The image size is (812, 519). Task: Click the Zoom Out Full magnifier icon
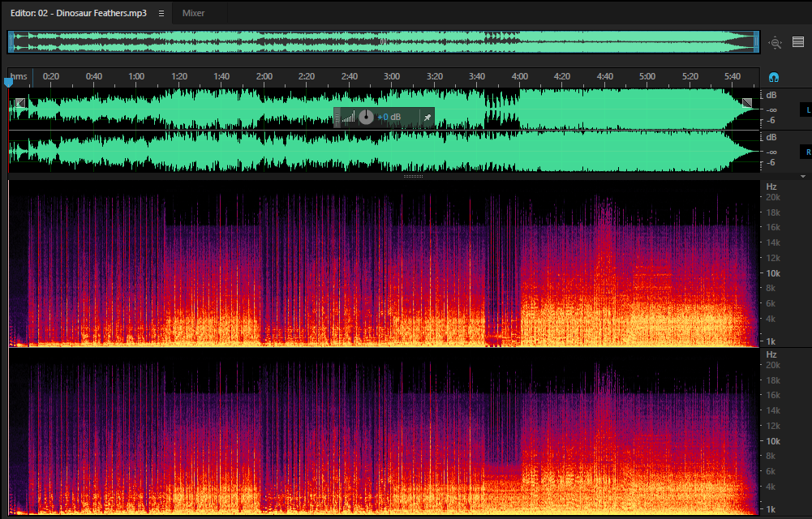[775, 43]
